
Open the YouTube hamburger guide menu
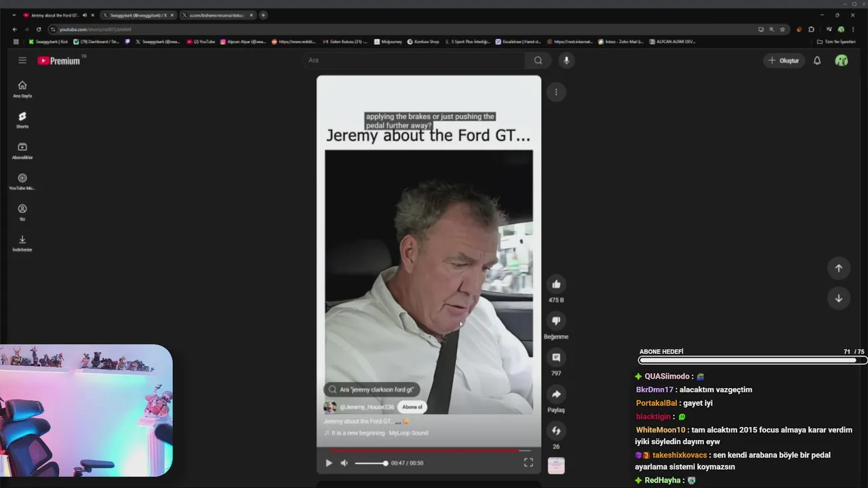[x=22, y=60]
